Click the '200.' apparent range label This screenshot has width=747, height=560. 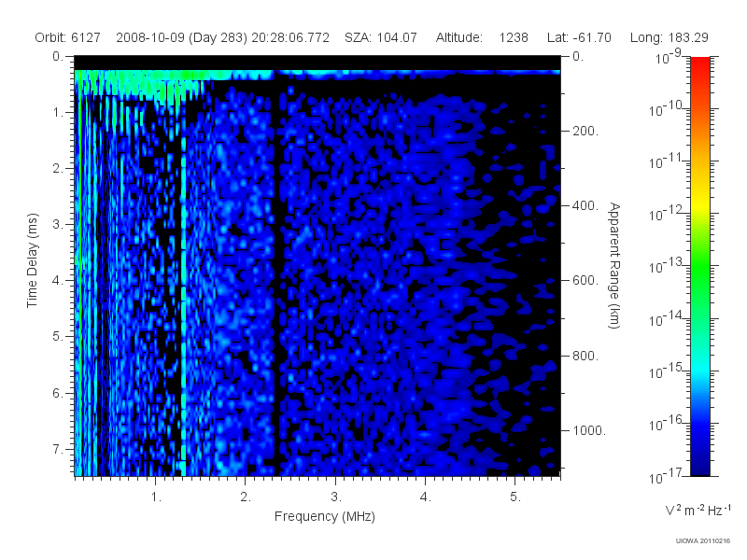coord(585,131)
